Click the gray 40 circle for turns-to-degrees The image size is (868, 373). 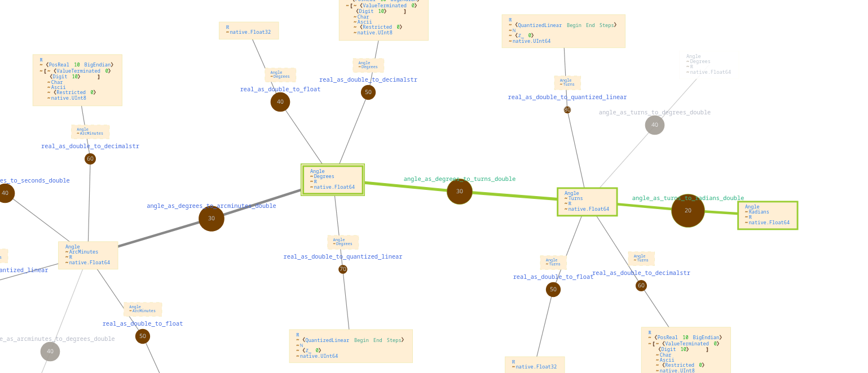pos(654,125)
